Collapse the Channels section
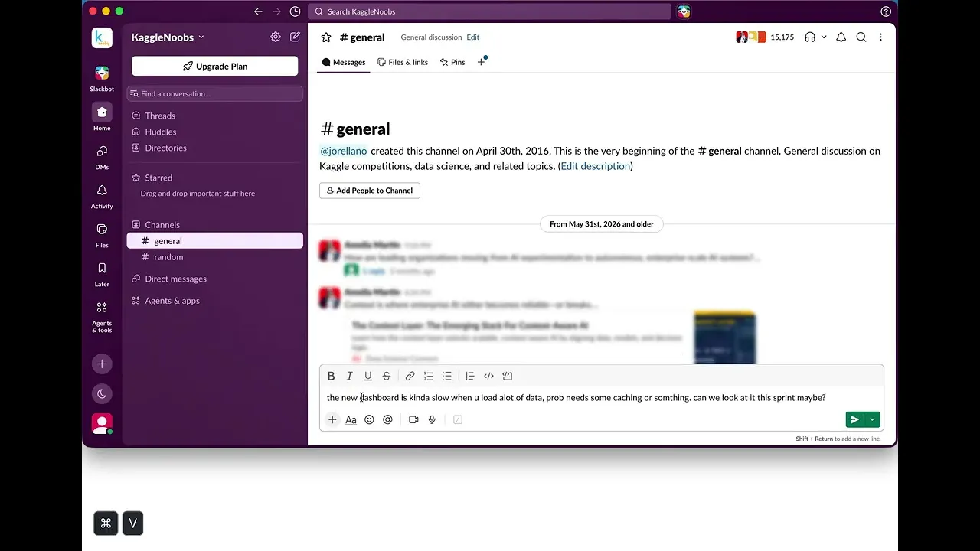Screen dimensions: 980x551 tap(162, 224)
